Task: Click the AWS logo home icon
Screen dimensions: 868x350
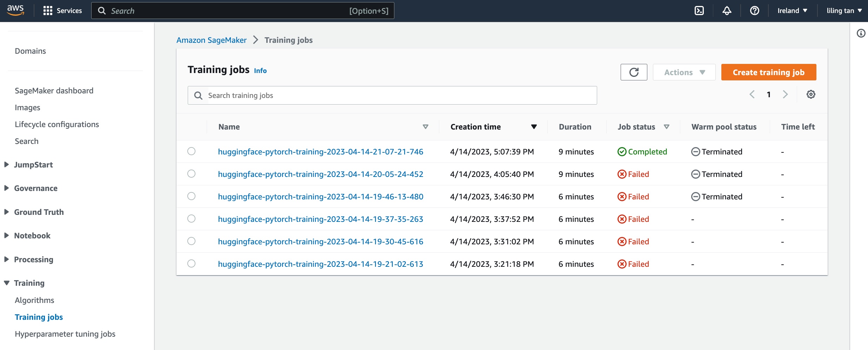Action: pos(15,11)
